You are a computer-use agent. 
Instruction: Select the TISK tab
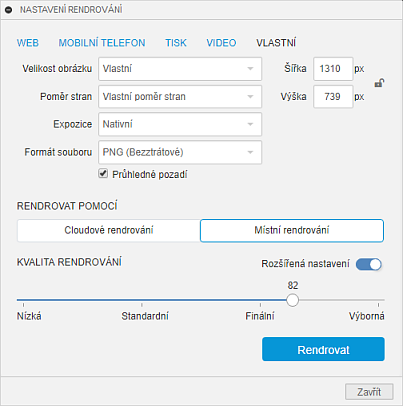click(x=176, y=43)
